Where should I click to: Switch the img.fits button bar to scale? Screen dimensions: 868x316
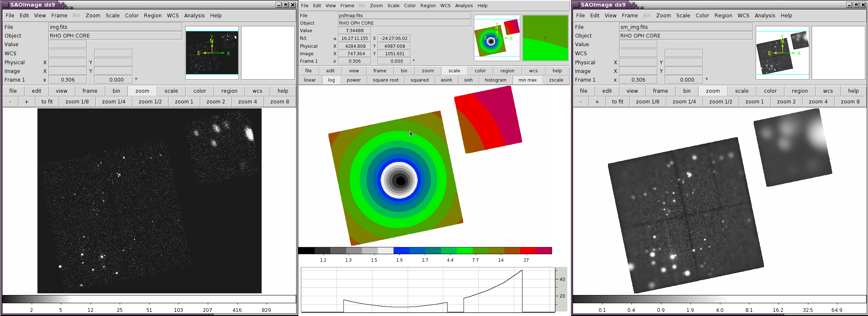pos(171,91)
